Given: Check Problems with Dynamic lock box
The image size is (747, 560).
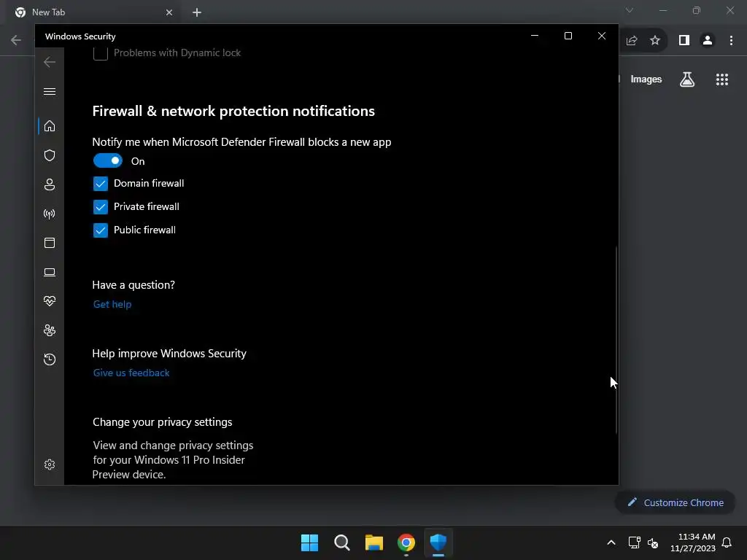Looking at the screenshot, I should pyautogui.click(x=101, y=52).
